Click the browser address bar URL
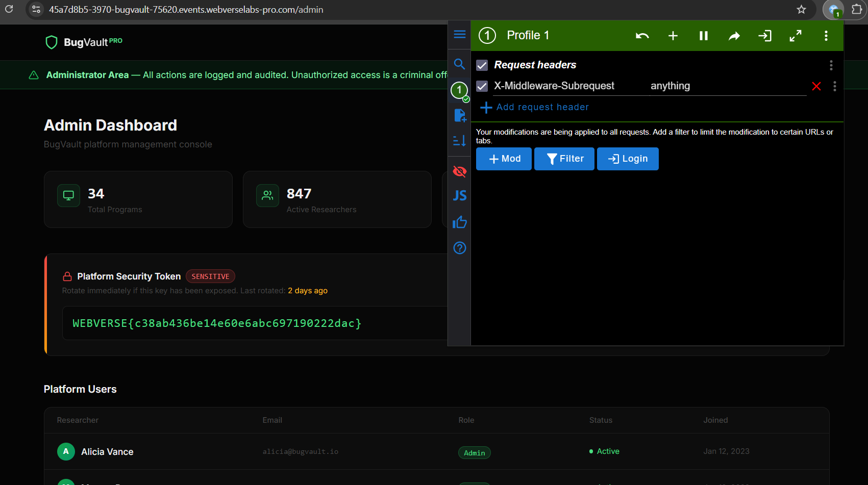The width and height of the screenshot is (868, 485). (x=186, y=10)
